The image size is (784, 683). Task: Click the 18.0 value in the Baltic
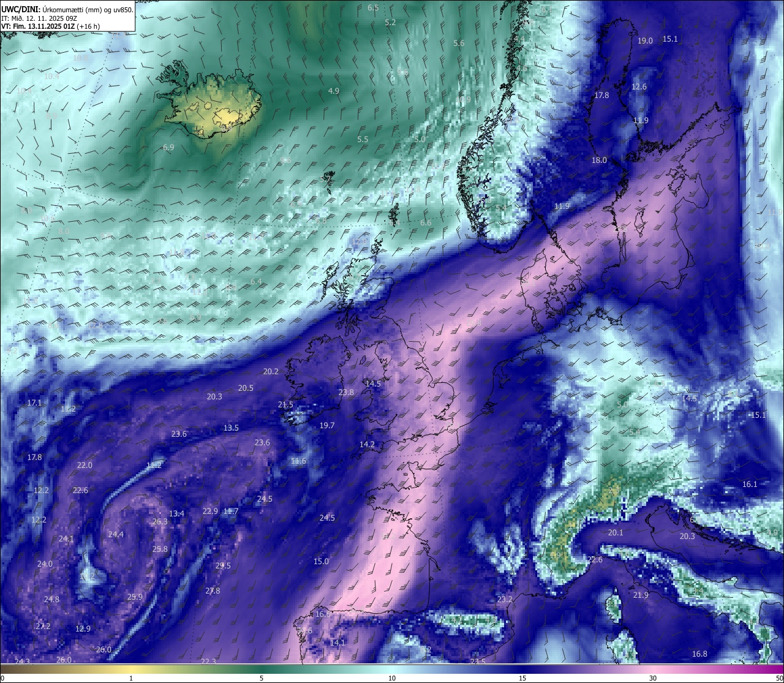click(599, 160)
